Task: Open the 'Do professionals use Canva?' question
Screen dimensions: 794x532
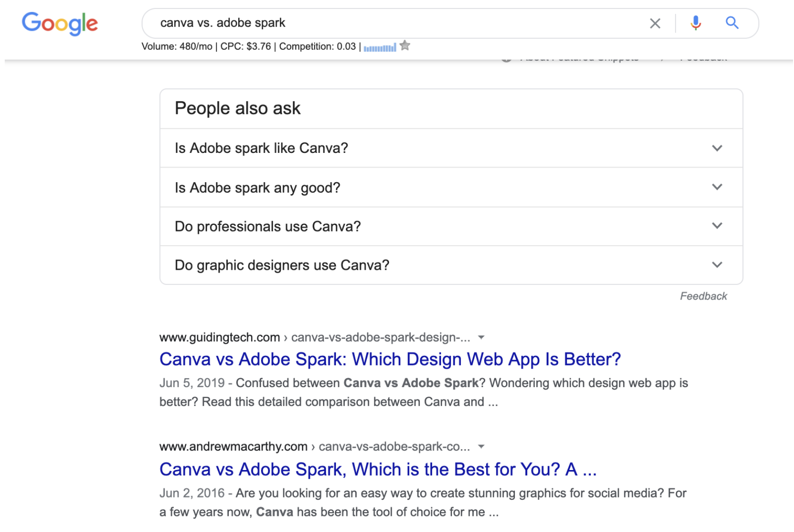Action: [268, 227]
